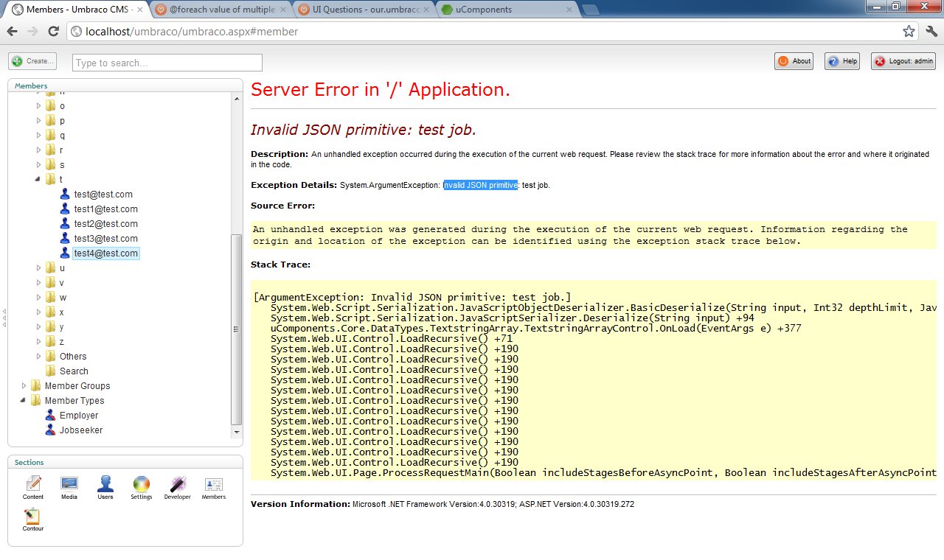
Task: Open the Members section icon
Action: (214, 484)
